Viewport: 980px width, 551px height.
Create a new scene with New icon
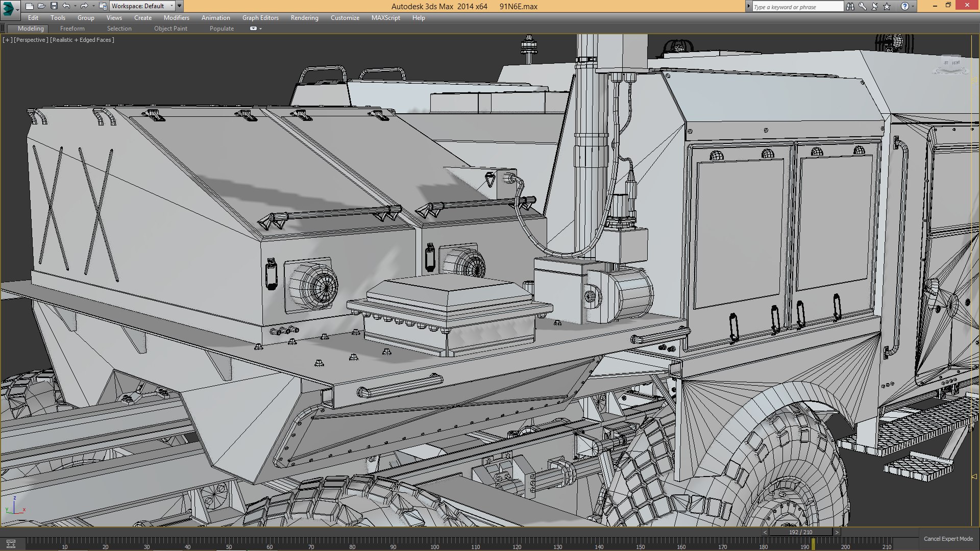coord(29,6)
